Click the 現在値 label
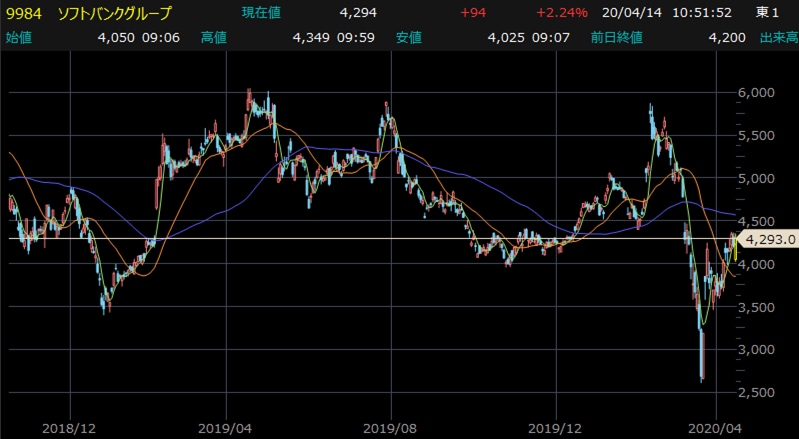Image resolution: width=799 pixels, height=439 pixels. pos(261,13)
